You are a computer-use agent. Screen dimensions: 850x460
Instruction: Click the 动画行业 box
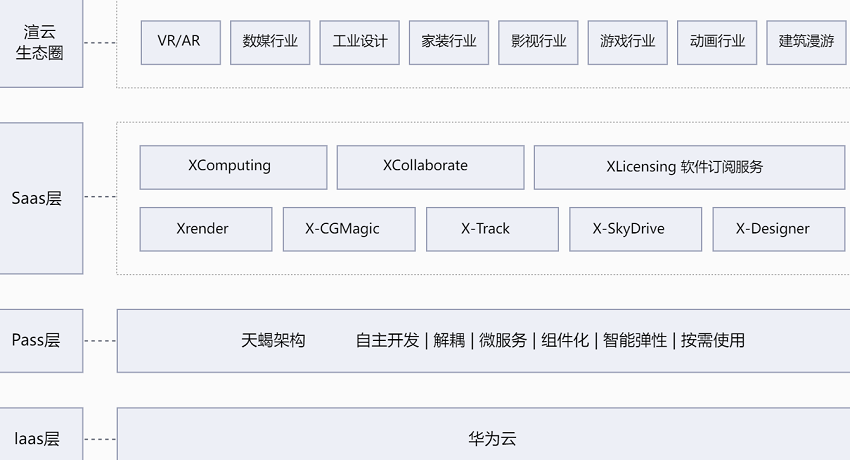click(x=717, y=42)
